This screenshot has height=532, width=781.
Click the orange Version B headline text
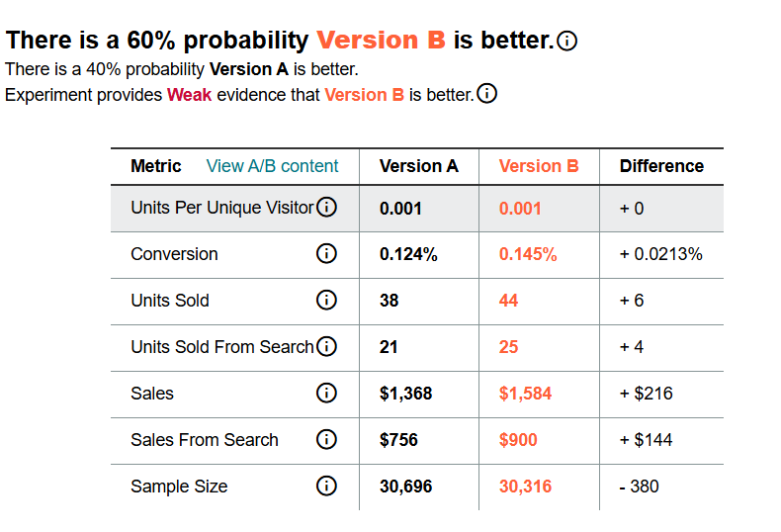381,40
